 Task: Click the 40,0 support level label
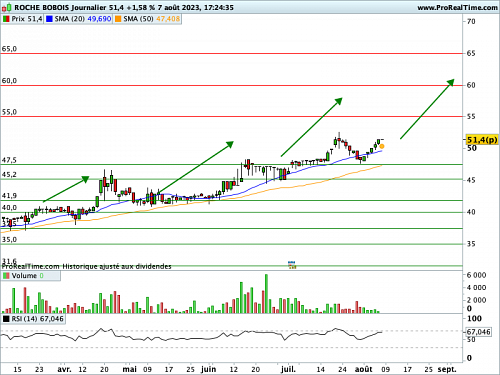pos(9,208)
